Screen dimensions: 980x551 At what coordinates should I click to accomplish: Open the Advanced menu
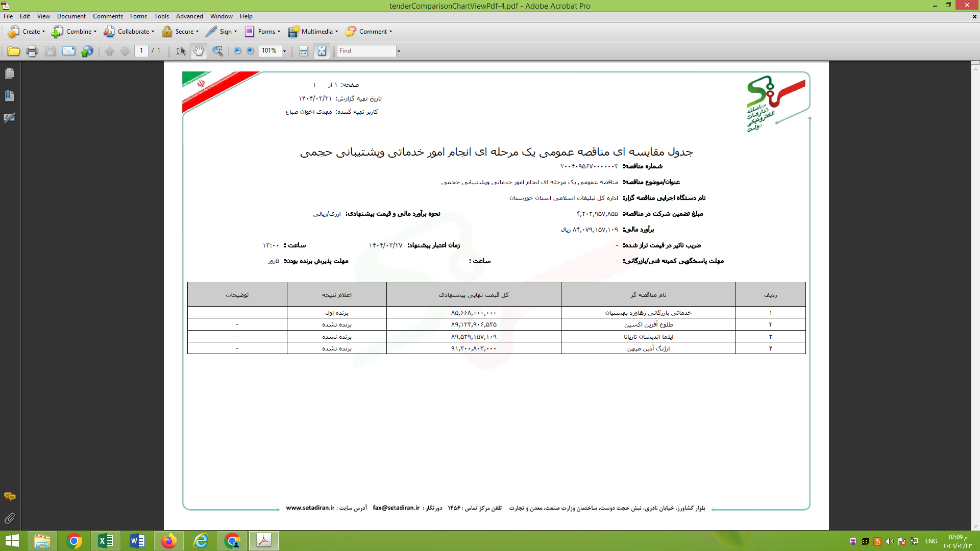pos(189,16)
